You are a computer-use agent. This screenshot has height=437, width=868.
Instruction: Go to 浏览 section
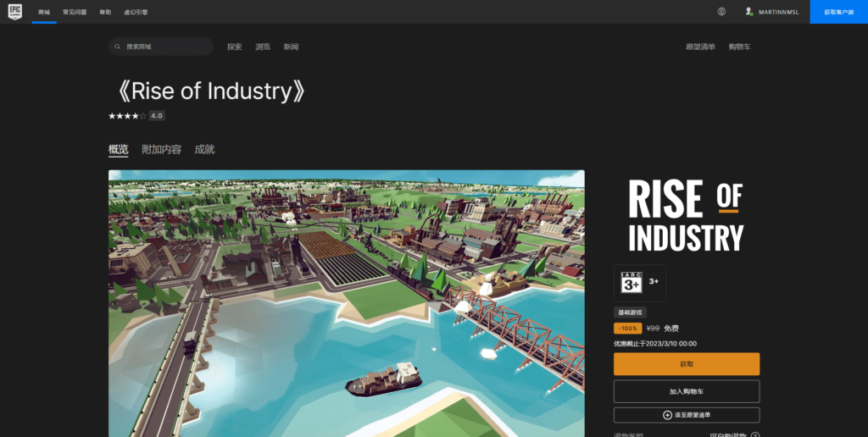tap(263, 47)
